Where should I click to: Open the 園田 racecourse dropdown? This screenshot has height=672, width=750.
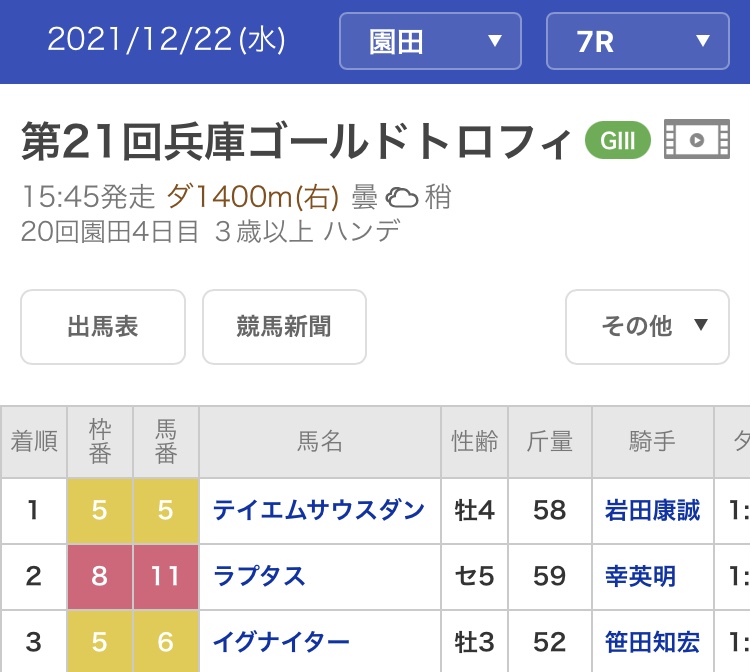[430, 41]
